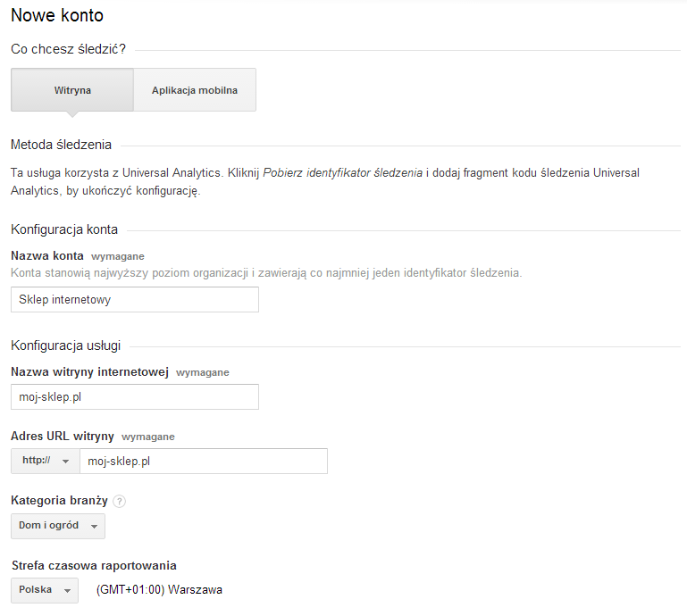Click the Nazwa konta label
This screenshot has height=616, width=687.
pos(47,255)
